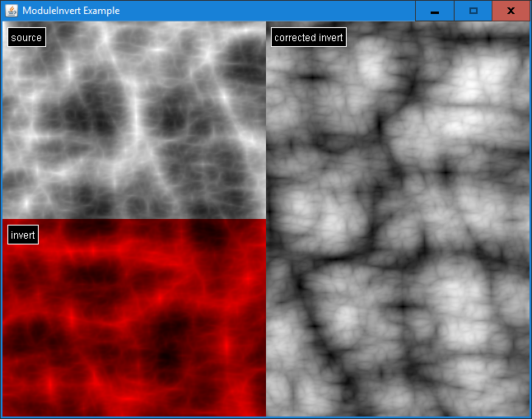This screenshot has width=532, height=419.
Task: Click the divider between left panels and corrected invert
Action: coord(266,219)
